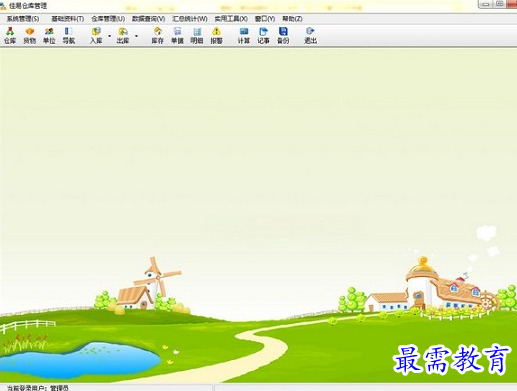Open the 汇总统计(W) menu
This screenshot has width=517, height=391.
tap(190, 19)
